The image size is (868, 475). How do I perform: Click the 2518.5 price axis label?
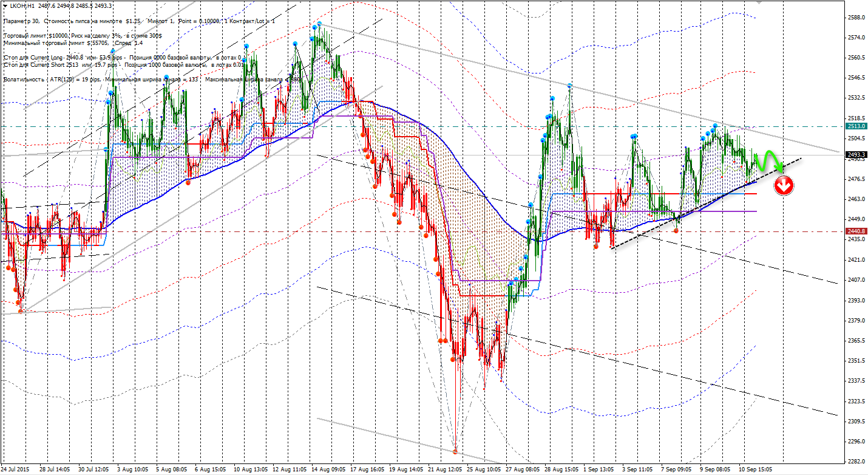(855, 118)
